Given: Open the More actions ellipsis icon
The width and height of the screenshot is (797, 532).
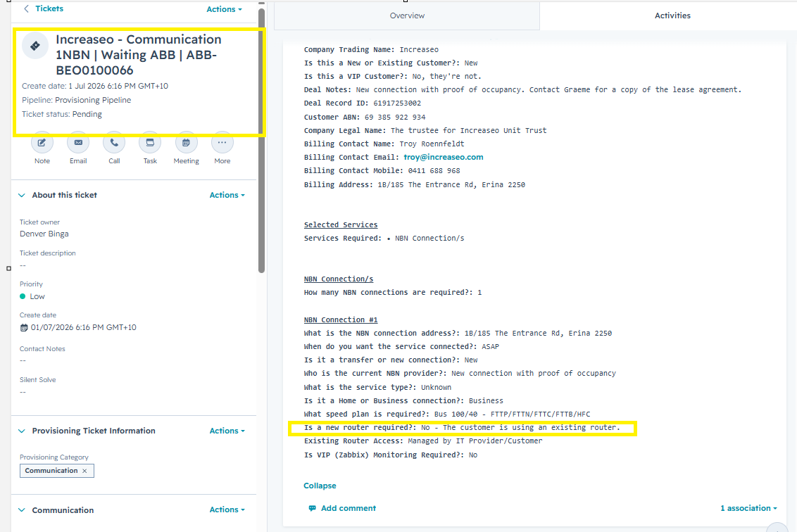Looking at the screenshot, I should (x=222, y=143).
